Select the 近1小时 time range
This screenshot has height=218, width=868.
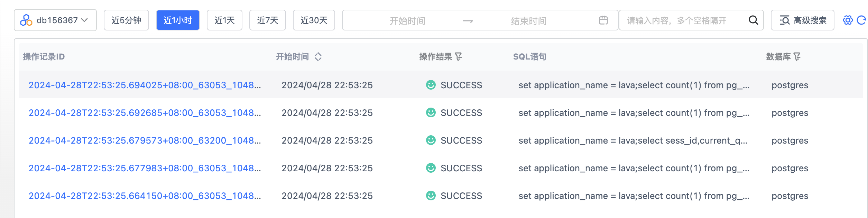178,20
